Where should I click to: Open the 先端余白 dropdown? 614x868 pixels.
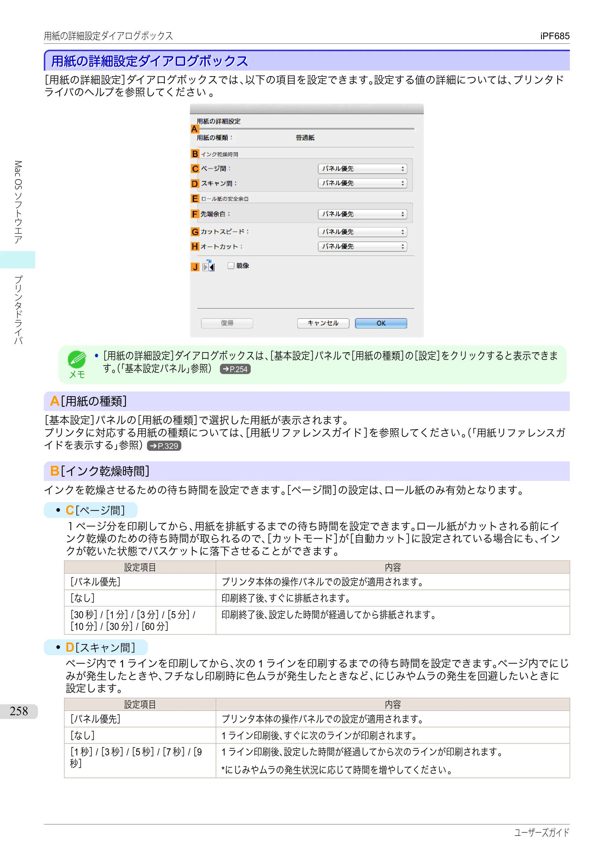(362, 214)
